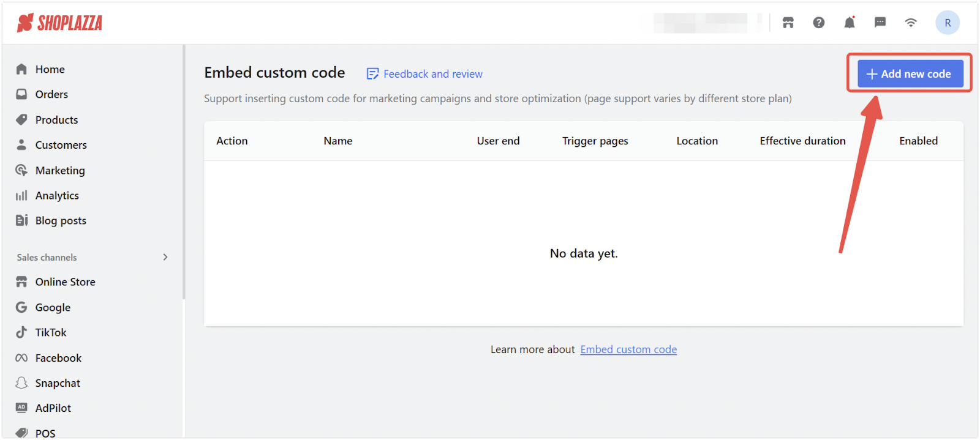Open POS in sidebar
980x440 pixels.
point(45,433)
